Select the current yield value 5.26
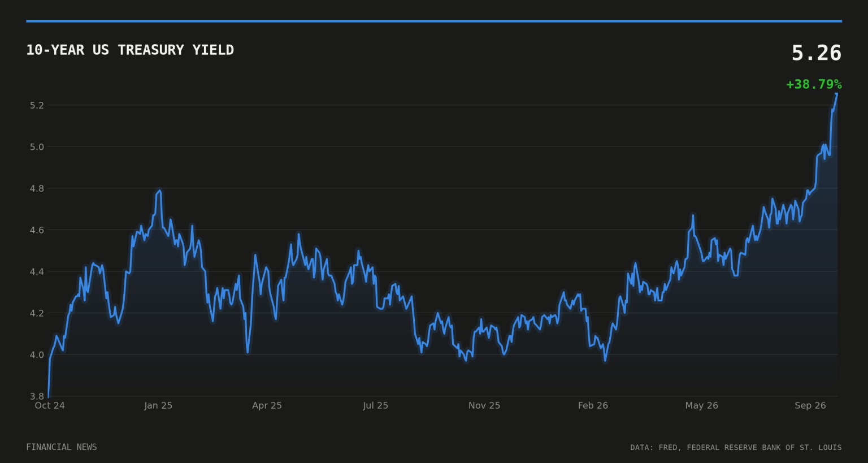 [x=817, y=53]
